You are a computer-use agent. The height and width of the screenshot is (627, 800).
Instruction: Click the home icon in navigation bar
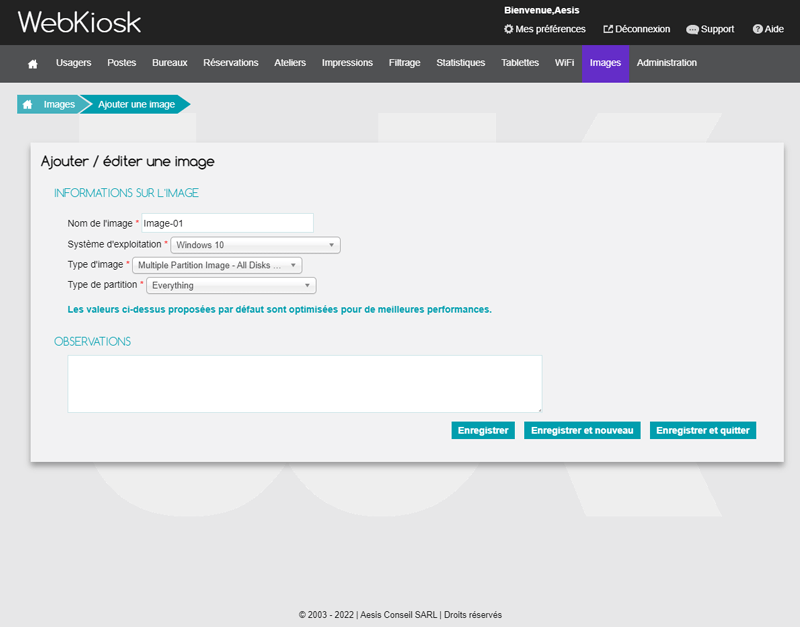(33, 64)
